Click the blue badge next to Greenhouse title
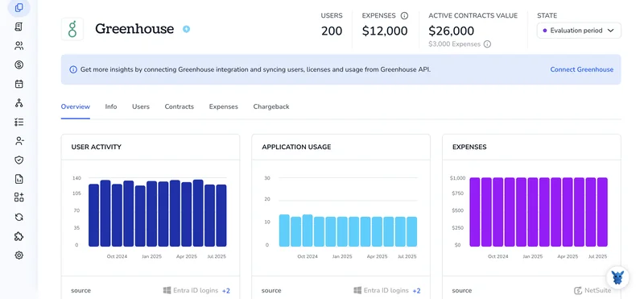This screenshot has height=299, width=644. [x=187, y=29]
